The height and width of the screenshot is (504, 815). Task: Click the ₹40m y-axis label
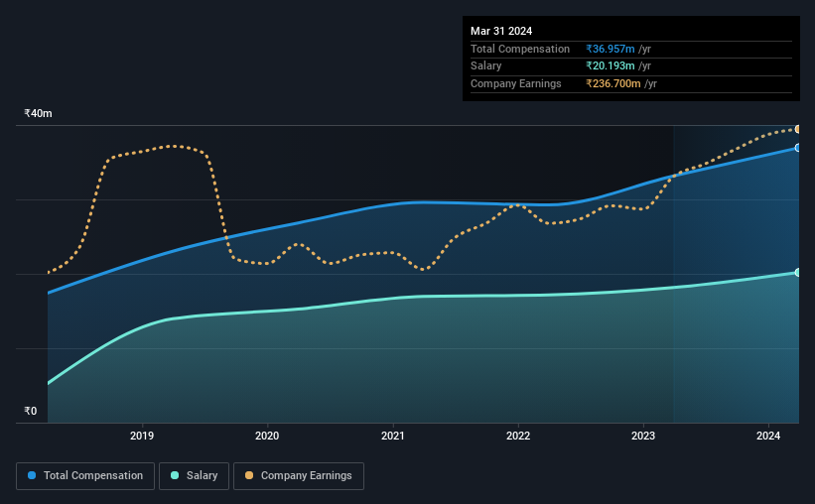[x=38, y=113]
